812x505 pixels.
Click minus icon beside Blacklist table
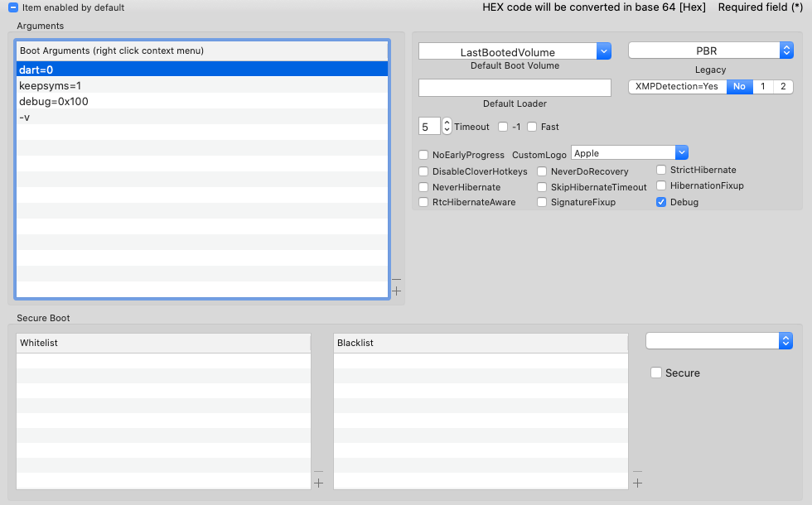pos(637,472)
